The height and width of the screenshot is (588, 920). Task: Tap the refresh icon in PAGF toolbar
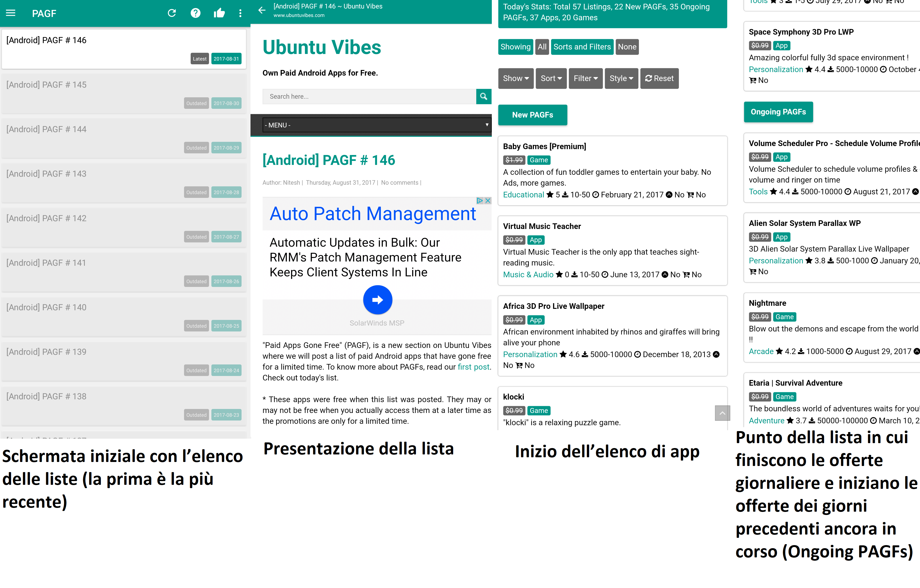click(x=172, y=13)
